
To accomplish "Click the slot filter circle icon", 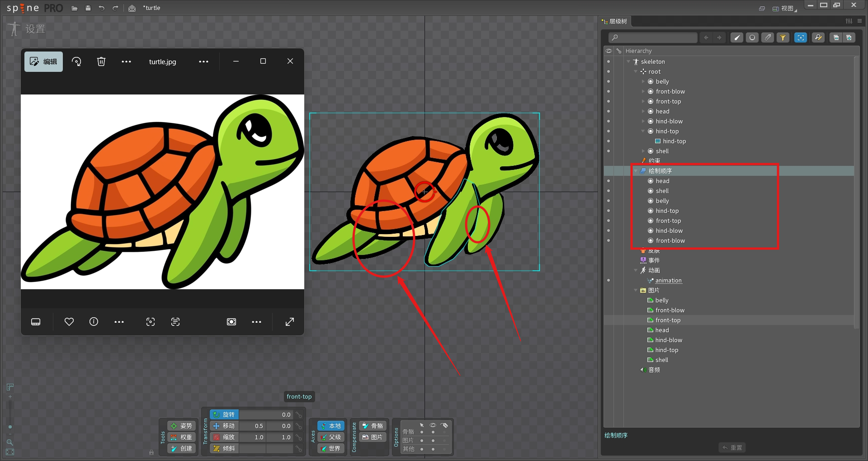I will 752,38.
